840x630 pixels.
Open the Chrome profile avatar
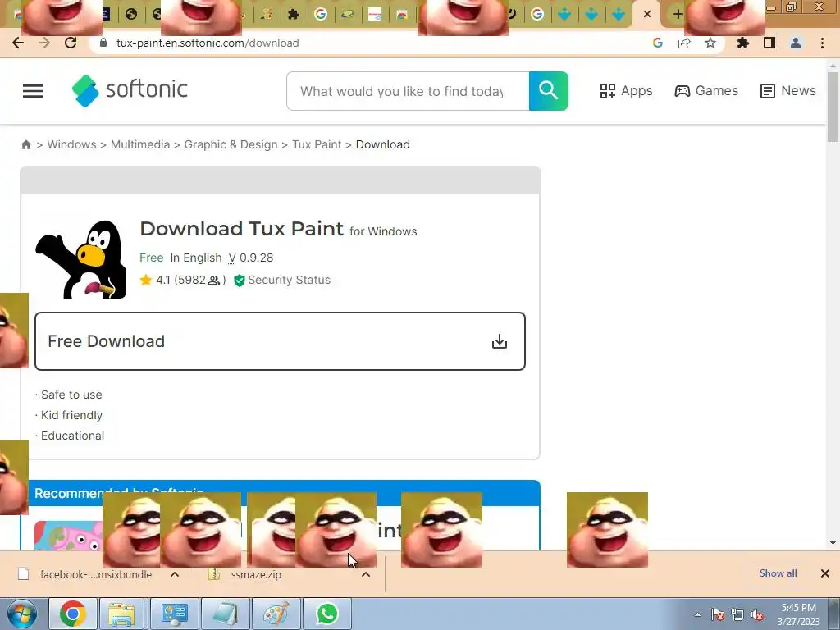796,43
